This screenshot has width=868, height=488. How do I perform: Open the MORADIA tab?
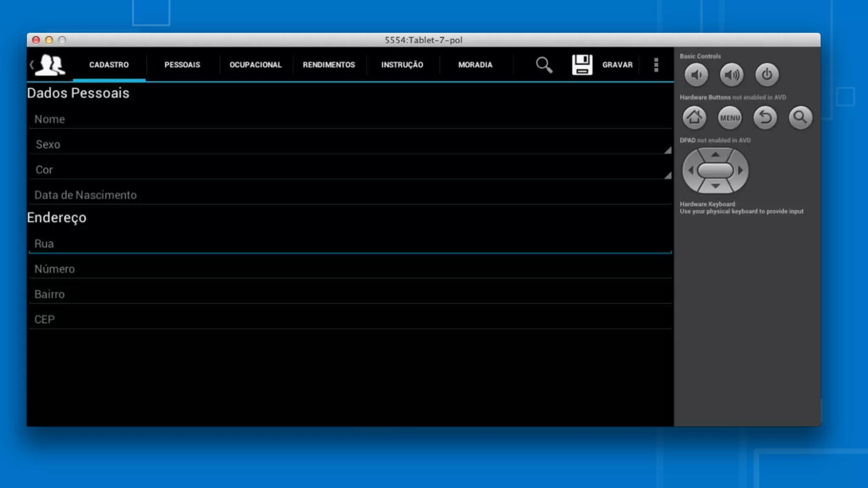click(475, 65)
